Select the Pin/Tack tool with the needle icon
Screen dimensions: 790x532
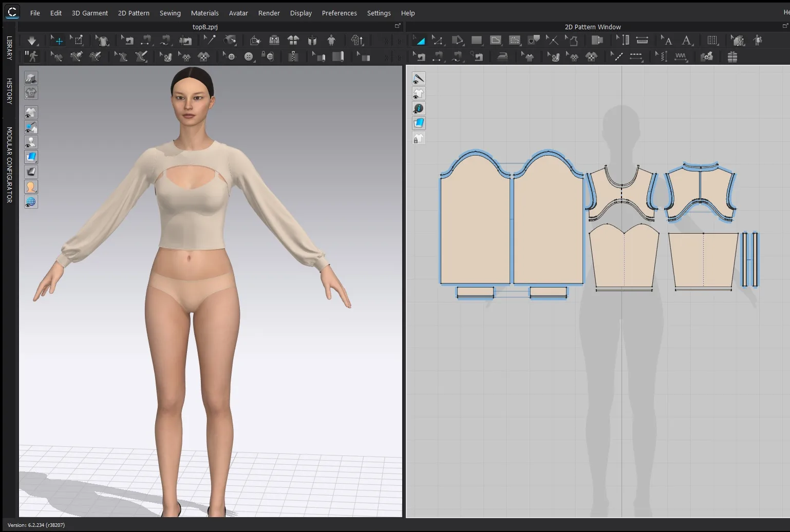pyautogui.click(x=210, y=40)
